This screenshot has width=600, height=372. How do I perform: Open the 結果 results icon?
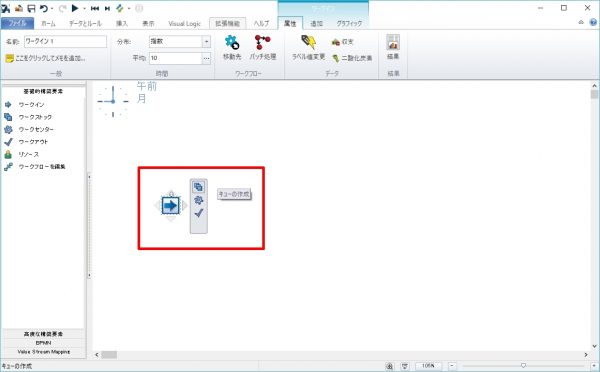(393, 42)
